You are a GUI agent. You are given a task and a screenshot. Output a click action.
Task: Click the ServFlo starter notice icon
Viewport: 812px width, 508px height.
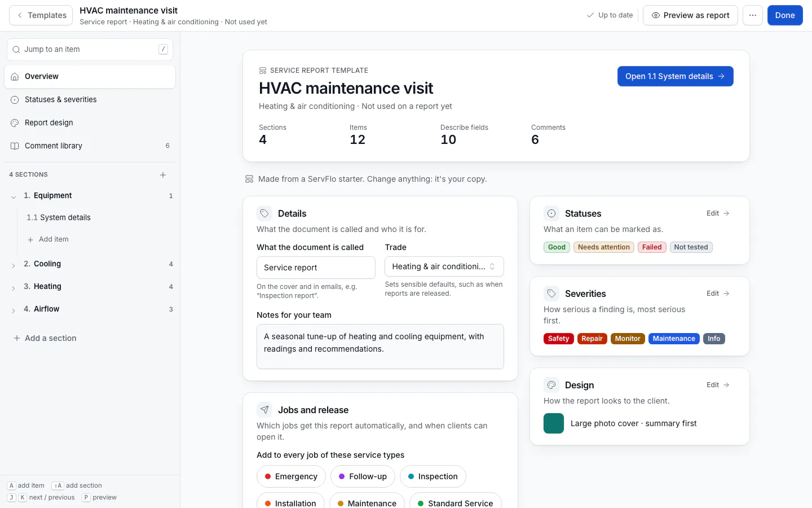pyautogui.click(x=249, y=179)
